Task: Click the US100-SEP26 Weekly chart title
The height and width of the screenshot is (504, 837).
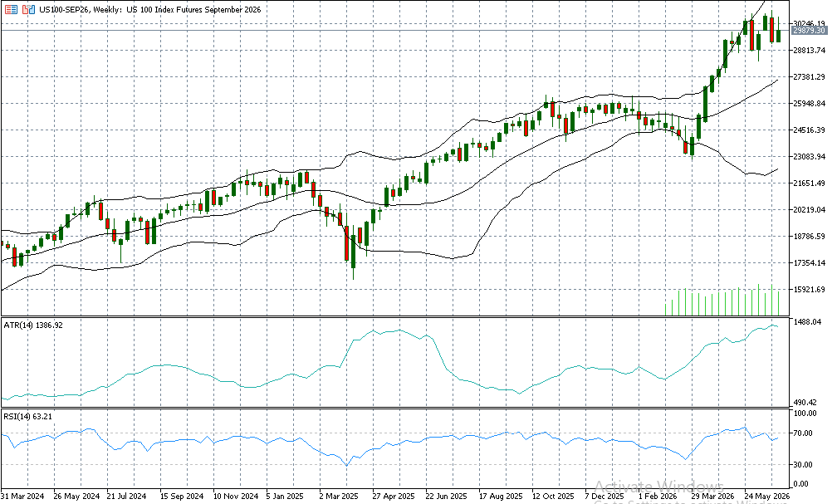Action: 150,10
